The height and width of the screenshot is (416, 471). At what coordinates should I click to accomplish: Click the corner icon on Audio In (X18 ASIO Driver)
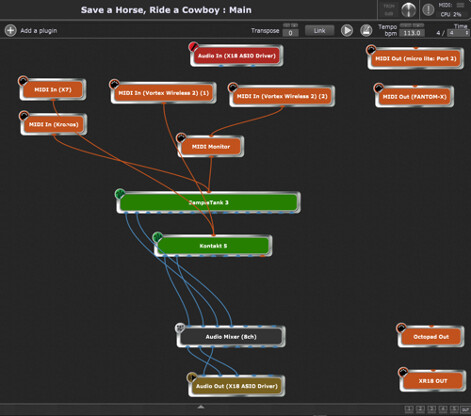tap(193, 47)
